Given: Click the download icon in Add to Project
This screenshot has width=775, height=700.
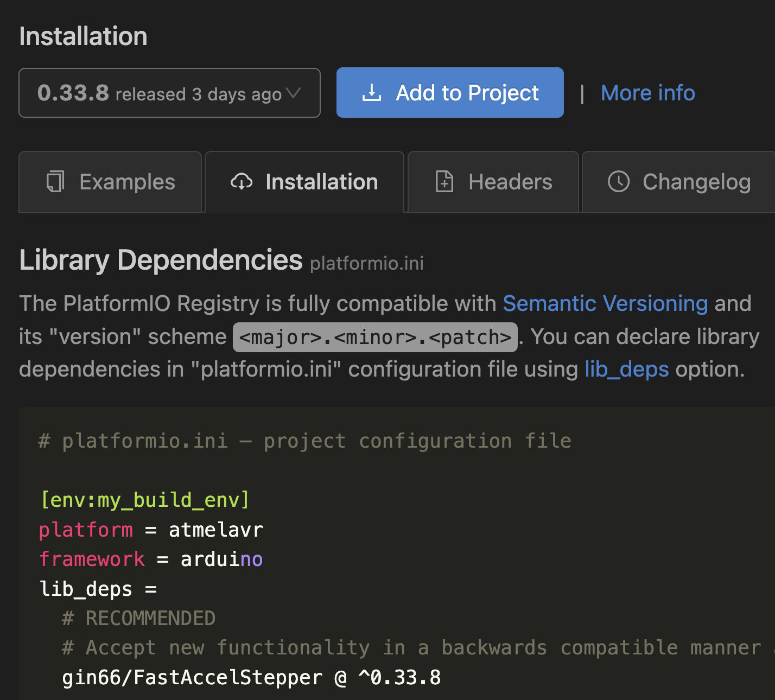Looking at the screenshot, I should coord(372,93).
